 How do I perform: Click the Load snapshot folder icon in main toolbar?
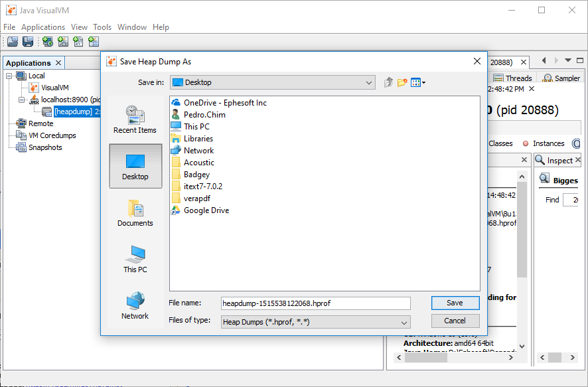pyautogui.click(x=13, y=41)
